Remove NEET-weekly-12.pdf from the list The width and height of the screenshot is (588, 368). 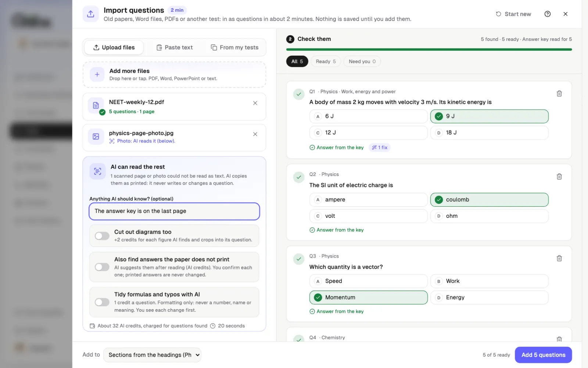255,103
